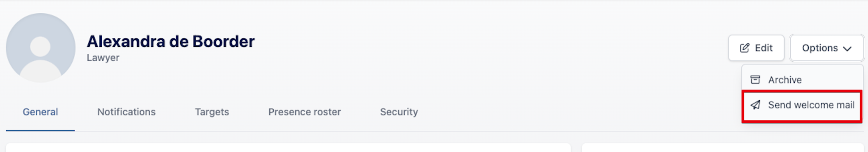Open the Notifications tab
The height and width of the screenshot is (152, 868).
click(x=126, y=112)
